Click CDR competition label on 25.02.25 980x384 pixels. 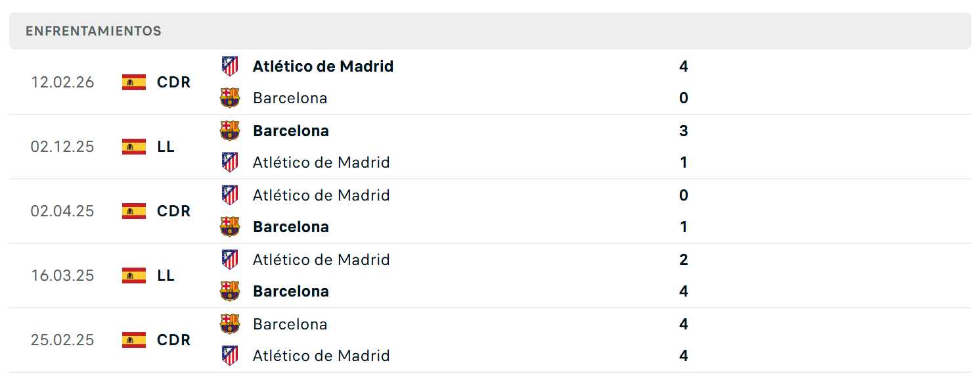click(x=174, y=340)
